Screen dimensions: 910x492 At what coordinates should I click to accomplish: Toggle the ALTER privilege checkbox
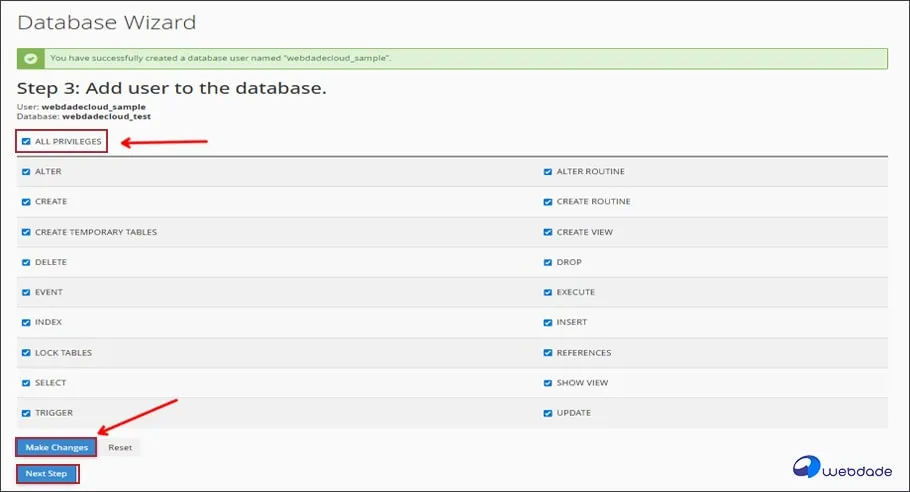(x=26, y=172)
